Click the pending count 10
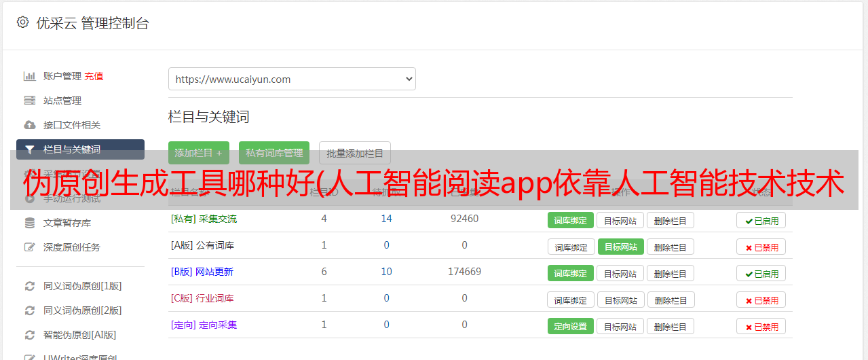 coord(387,272)
